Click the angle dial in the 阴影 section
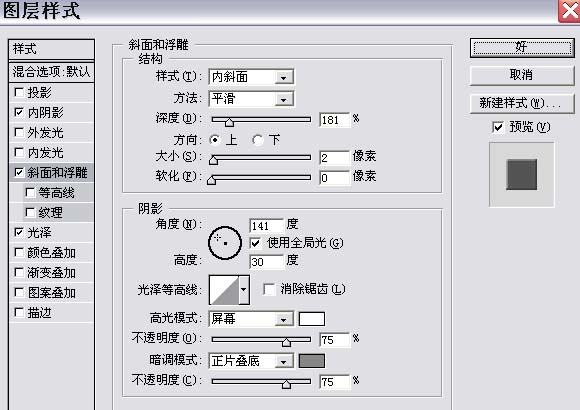580x410 pixels. pyautogui.click(x=225, y=243)
